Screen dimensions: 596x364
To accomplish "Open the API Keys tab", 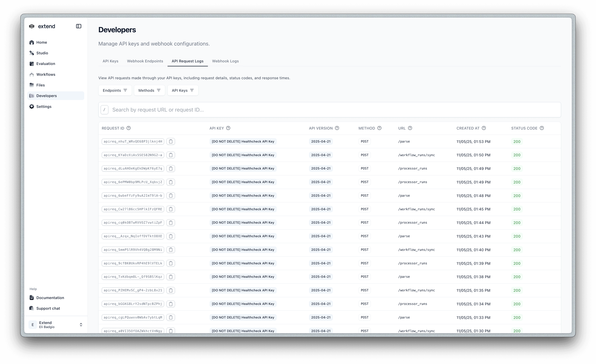I will (110, 61).
